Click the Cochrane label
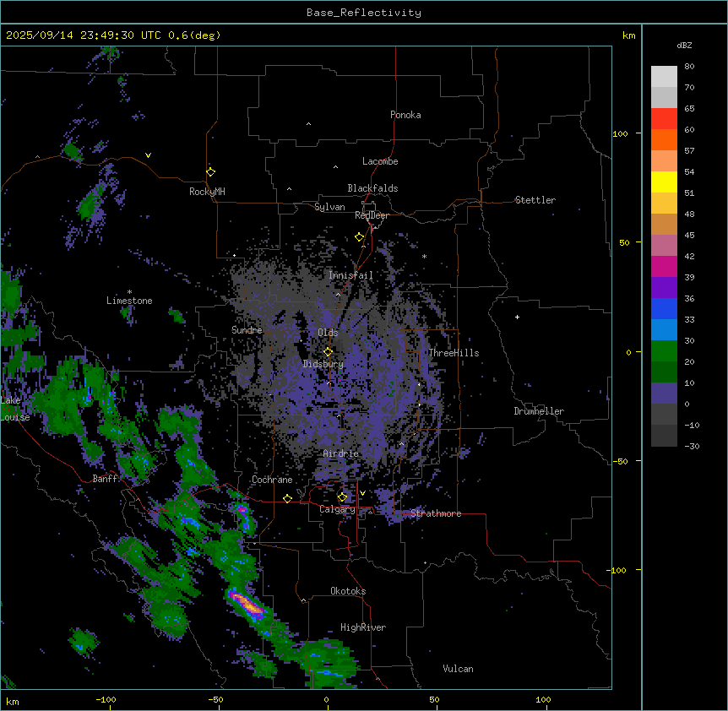The width and height of the screenshot is (728, 711). coord(272,480)
